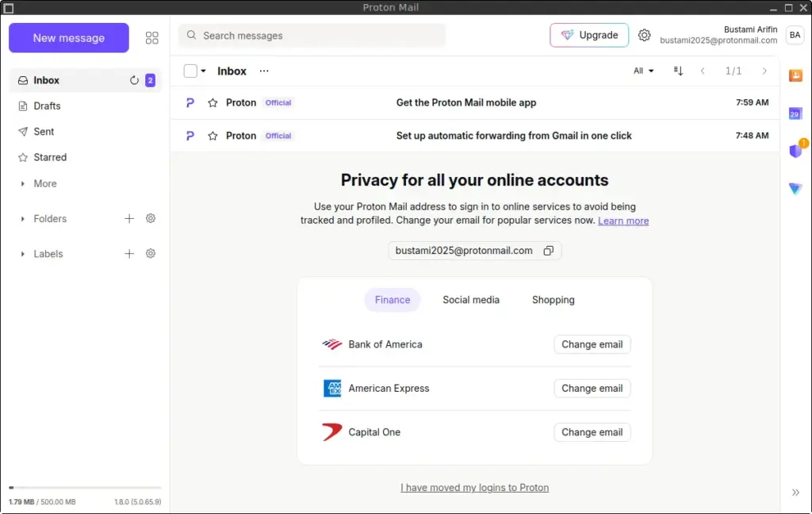Go to previous page arrow
The image size is (812, 514).
coord(703,71)
